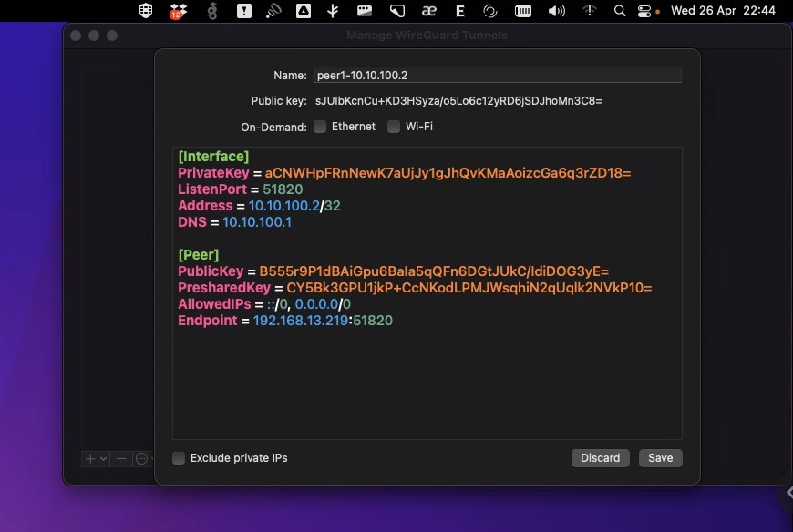Click the [Peer] section header
Image resolution: width=793 pixels, height=532 pixels.
point(199,255)
